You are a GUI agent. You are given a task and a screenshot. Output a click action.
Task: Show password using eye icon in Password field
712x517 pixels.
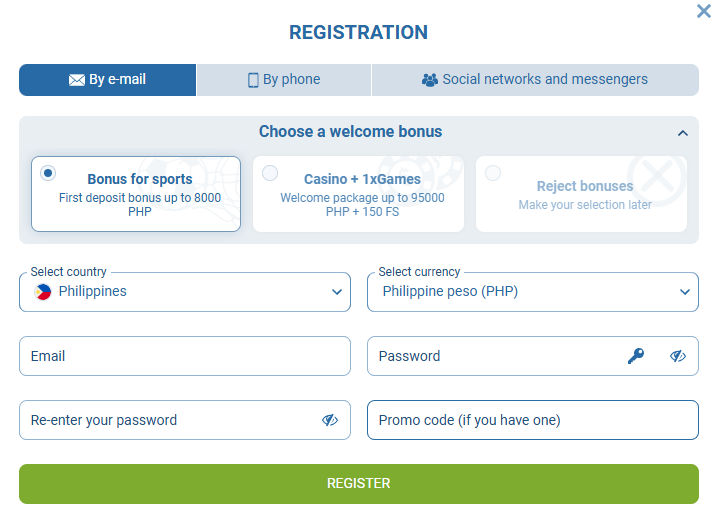(x=678, y=356)
